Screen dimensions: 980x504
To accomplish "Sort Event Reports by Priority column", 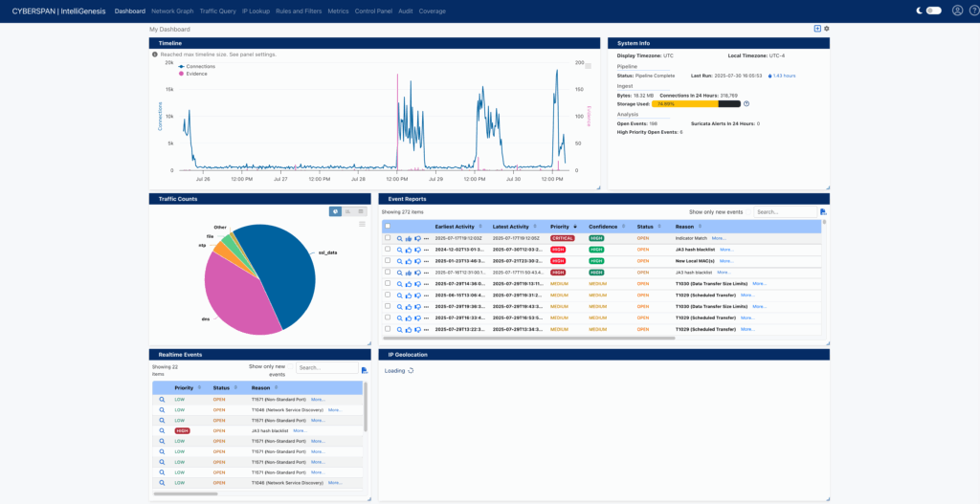I will [x=560, y=227].
